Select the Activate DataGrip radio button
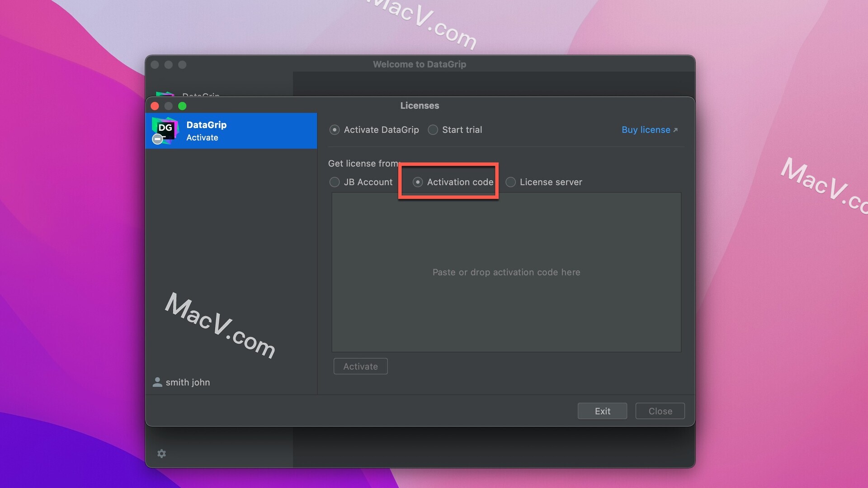868x488 pixels. 335,130
